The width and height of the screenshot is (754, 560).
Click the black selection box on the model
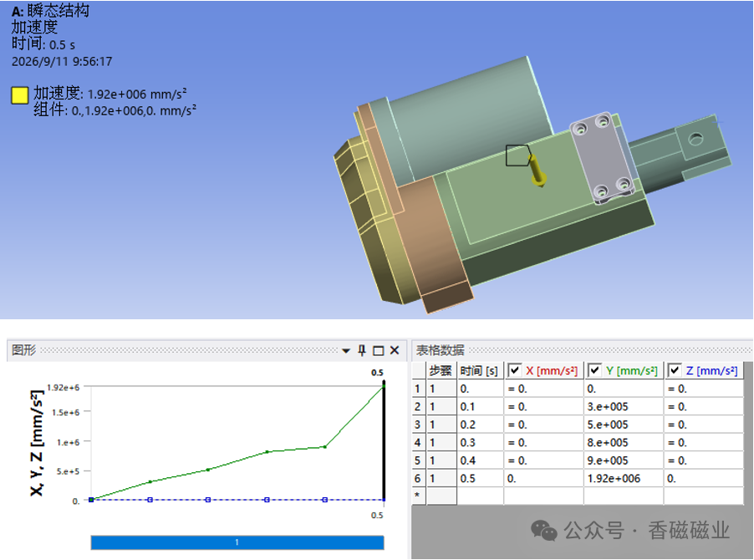[518, 155]
